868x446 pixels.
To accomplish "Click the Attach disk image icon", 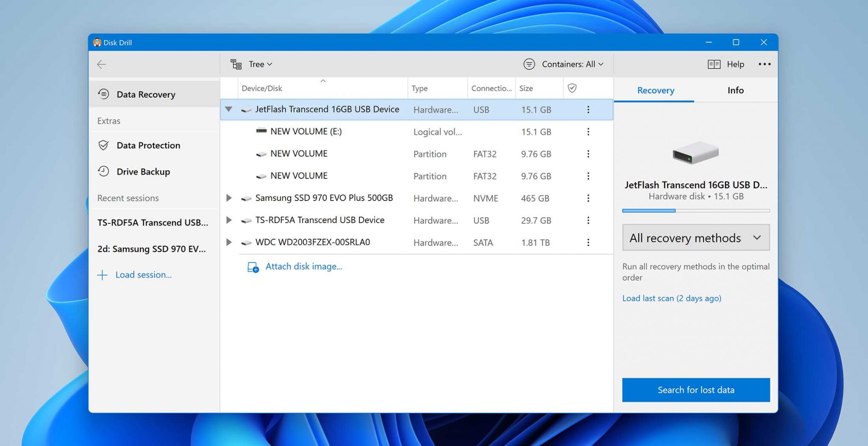I will point(253,267).
